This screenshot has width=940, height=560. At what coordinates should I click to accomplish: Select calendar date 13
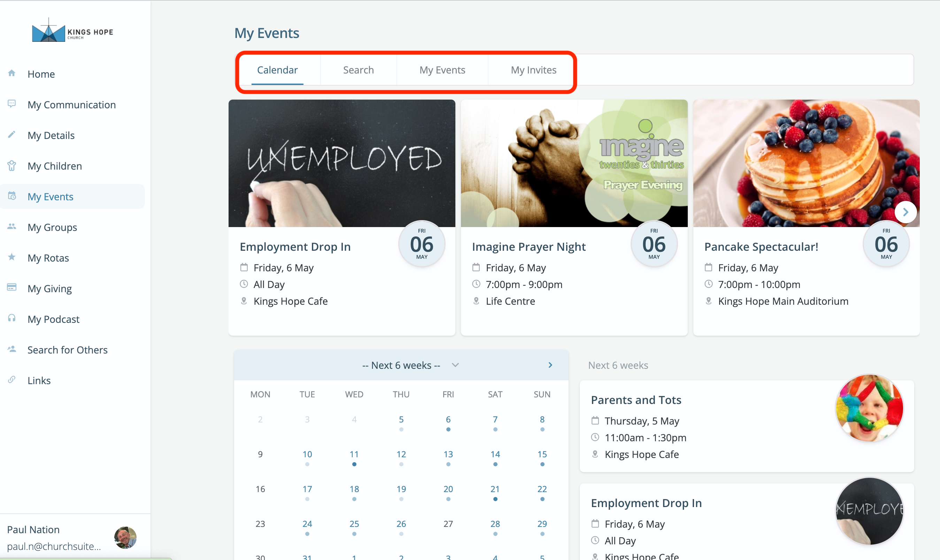pos(448,454)
